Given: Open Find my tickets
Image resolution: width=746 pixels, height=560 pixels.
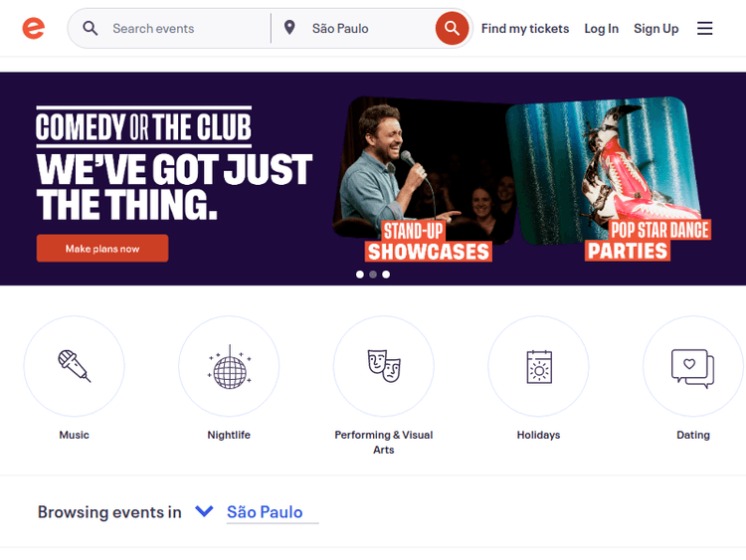Looking at the screenshot, I should click(x=525, y=29).
